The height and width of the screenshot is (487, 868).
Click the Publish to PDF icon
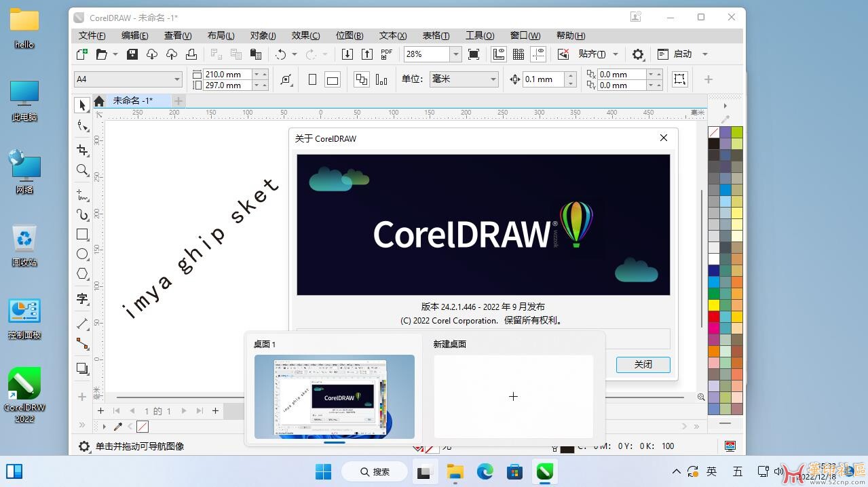[387, 54]
